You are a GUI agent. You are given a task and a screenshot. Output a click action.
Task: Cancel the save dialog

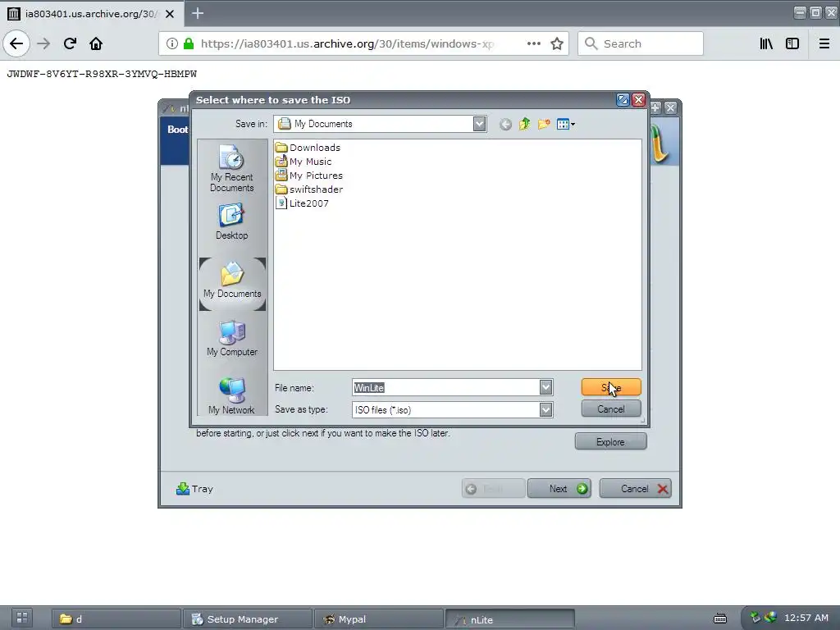coord(610,409)
